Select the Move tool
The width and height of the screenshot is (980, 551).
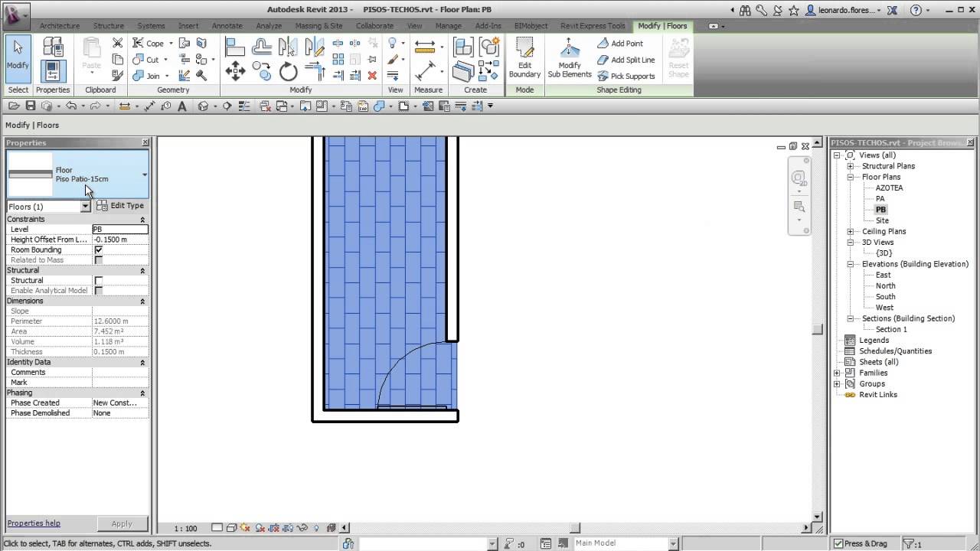pos(235,72)
